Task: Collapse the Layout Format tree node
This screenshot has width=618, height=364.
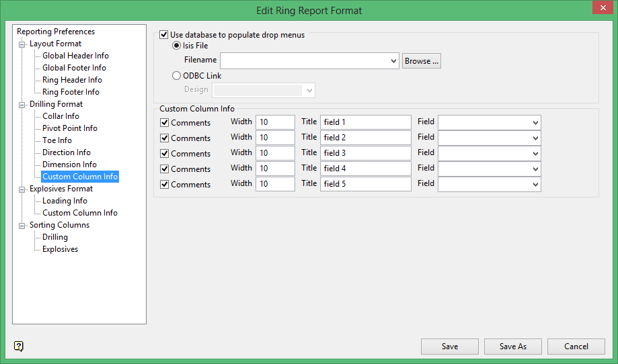Action: pos(22,44)
